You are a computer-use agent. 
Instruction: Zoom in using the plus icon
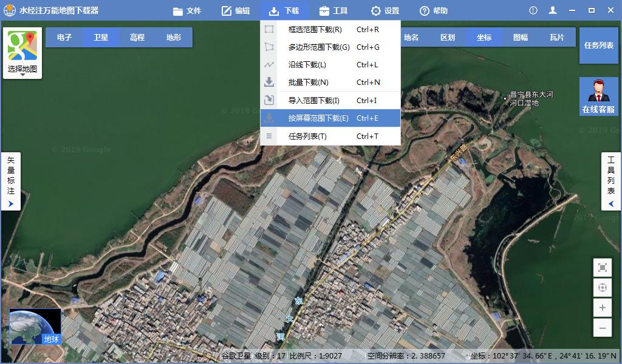pyautogui.click(x=601, y=308)
